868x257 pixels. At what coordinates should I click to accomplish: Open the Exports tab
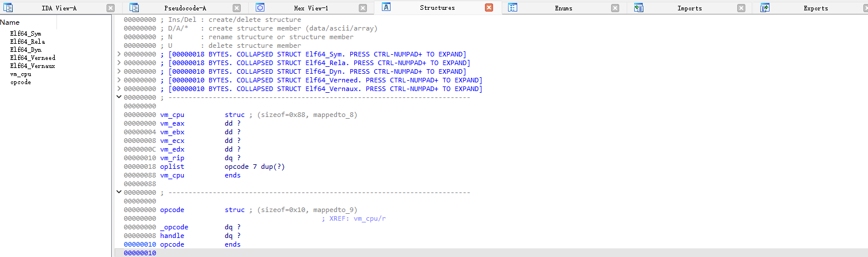pos(816,8)
